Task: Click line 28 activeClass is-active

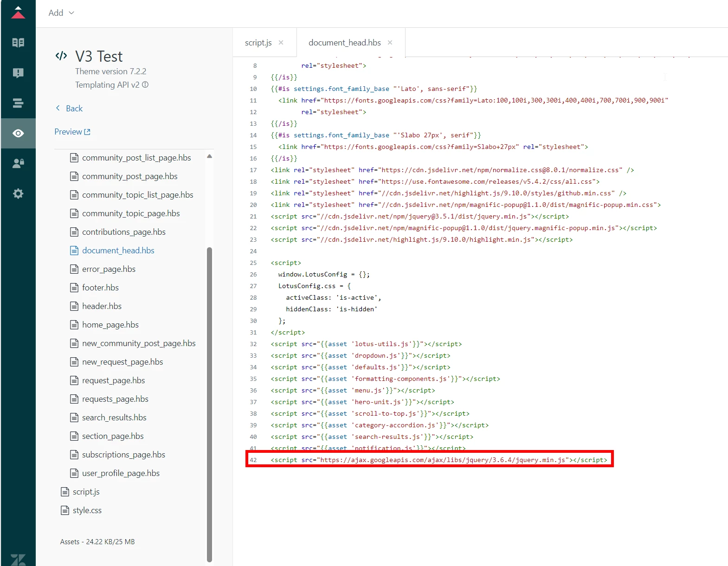Action: [334, 297]
